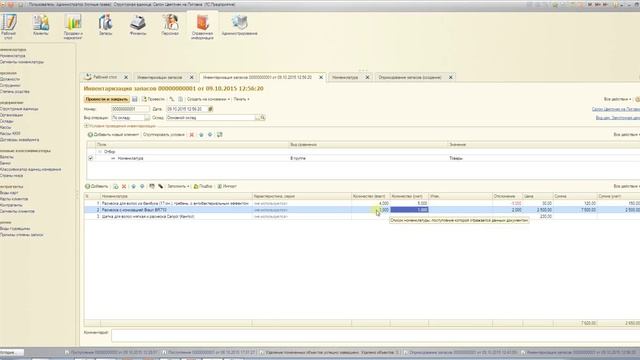The width and height of the screenshot is (640, 360).
Task: Move table row down arrow icon
Action: 142,187
